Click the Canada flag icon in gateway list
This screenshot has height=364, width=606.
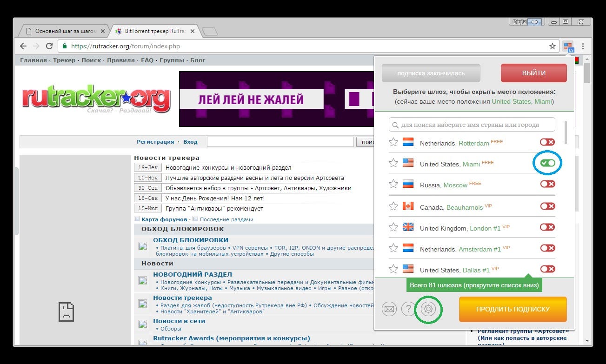pyautogui.click(x=408, y=206)
